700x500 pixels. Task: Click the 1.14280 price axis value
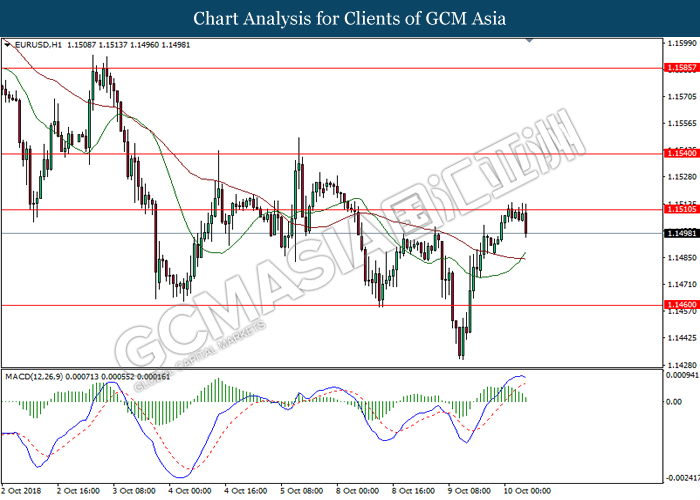(x=682, y=365)
